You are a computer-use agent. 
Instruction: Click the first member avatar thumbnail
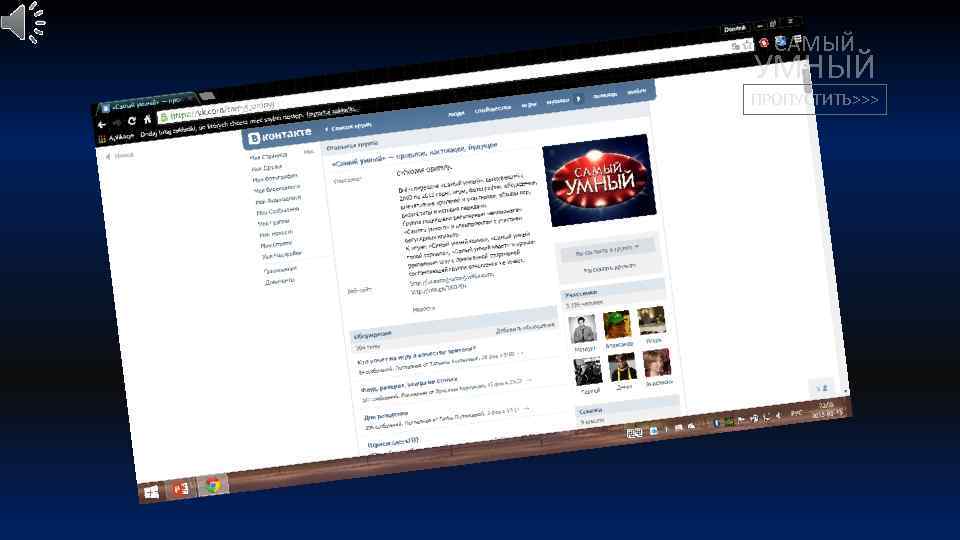click(582, 330)
